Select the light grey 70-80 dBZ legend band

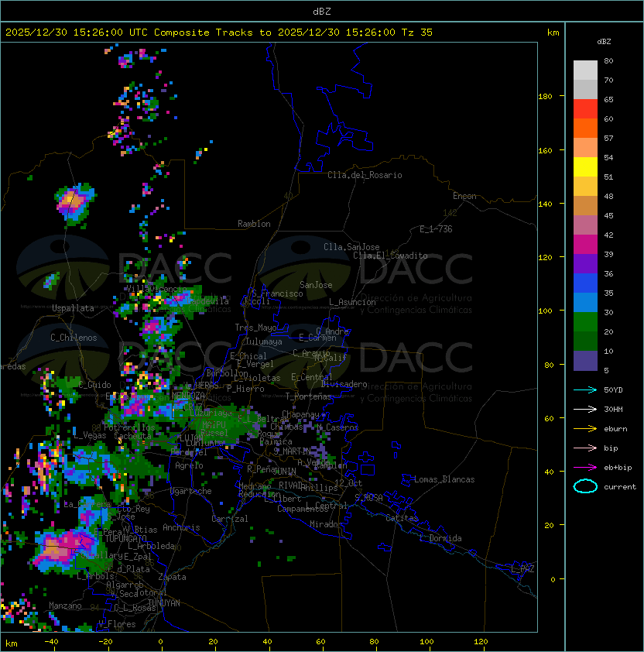click(585, 70)
